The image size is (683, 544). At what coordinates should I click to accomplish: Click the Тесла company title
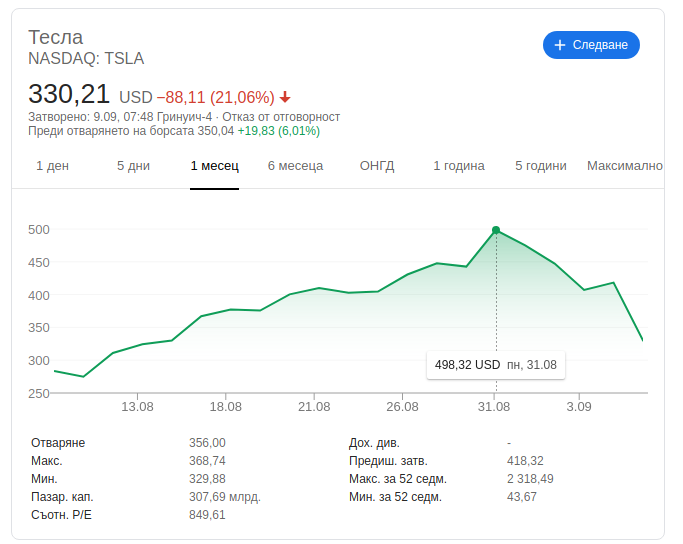pos(55,37)
